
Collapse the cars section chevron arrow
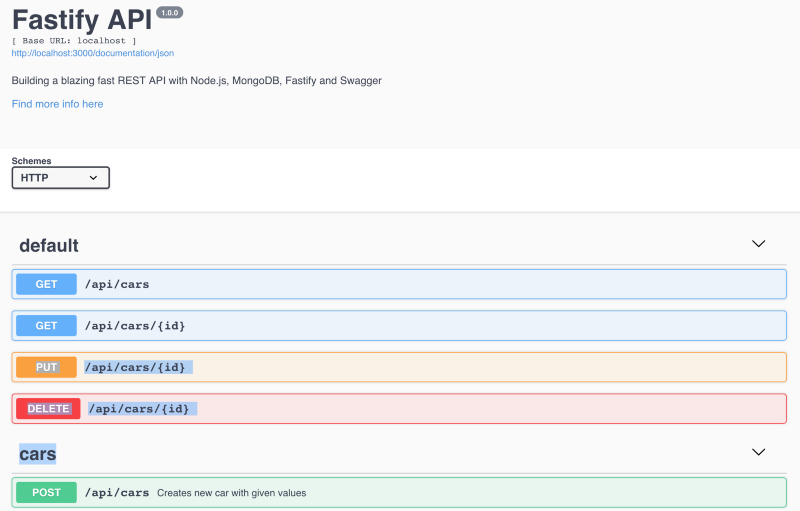758,453
